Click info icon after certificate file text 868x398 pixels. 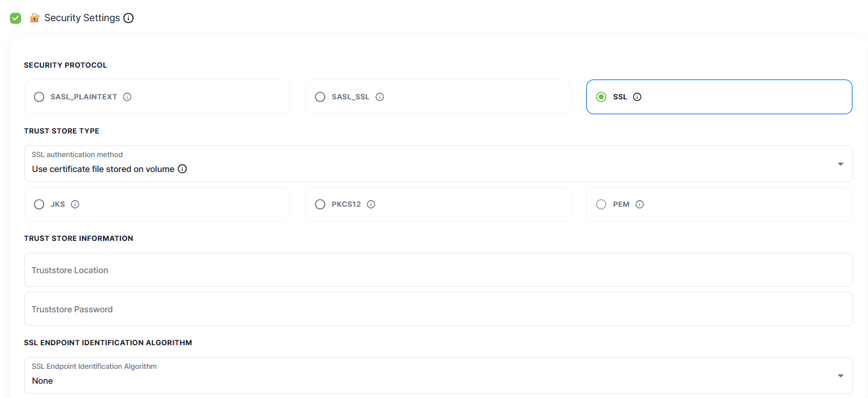tap(182, 169)
